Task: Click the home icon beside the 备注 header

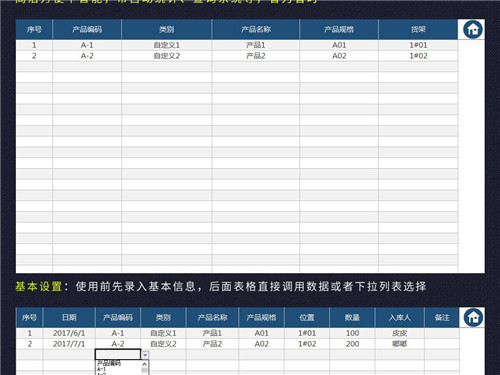Action: pos(473,317)
